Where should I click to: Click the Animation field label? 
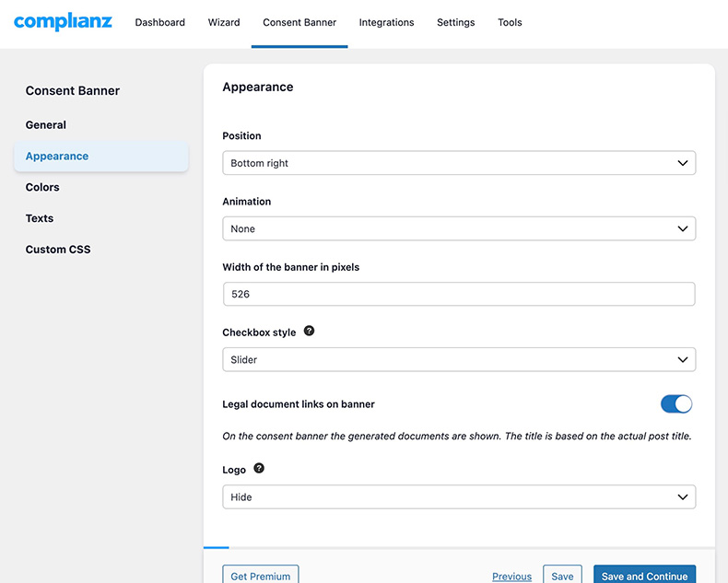pos(247,202)
